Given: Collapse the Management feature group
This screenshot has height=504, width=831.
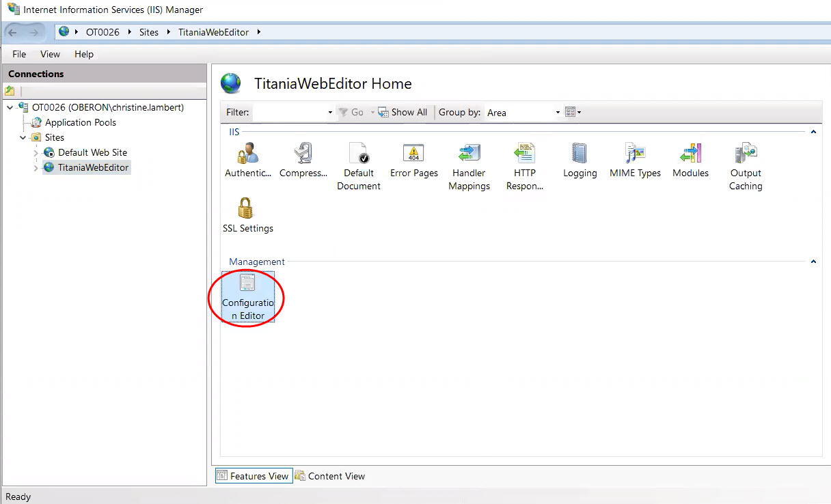Looking at the screenshot, I should tap(813, 262).
